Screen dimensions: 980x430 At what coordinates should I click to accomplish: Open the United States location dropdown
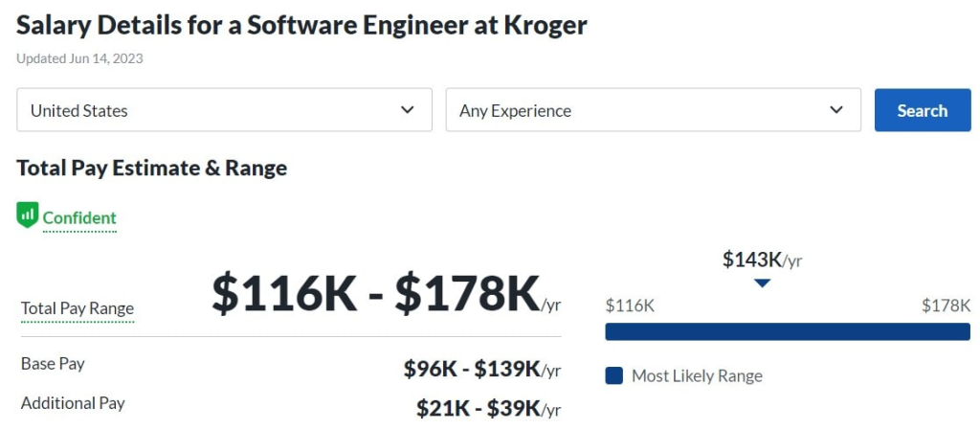(x=224, y=110)
